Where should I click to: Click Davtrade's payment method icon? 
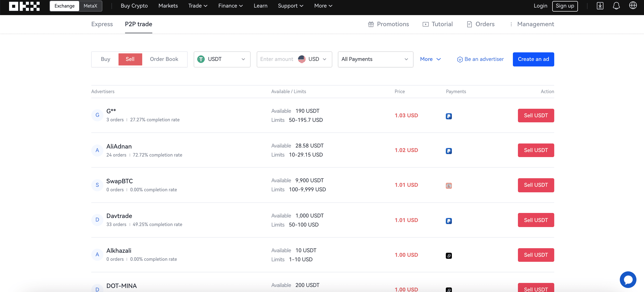point(449,221)
